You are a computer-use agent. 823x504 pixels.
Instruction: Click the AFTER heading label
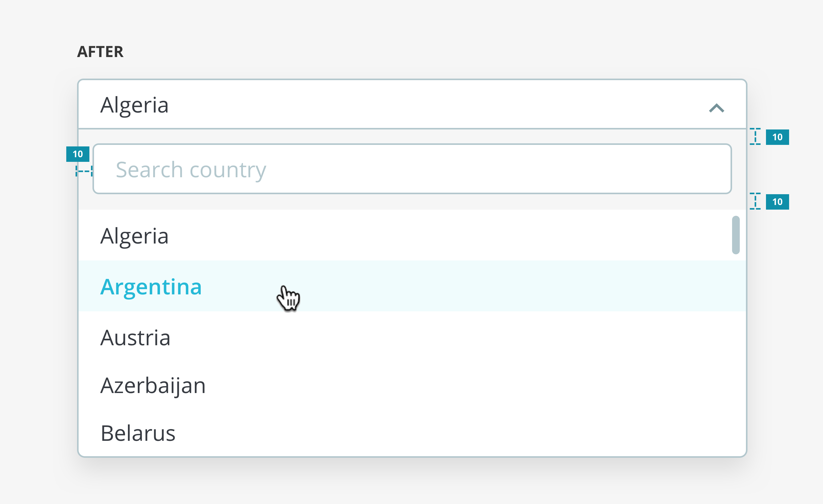[x=100, y=52]
